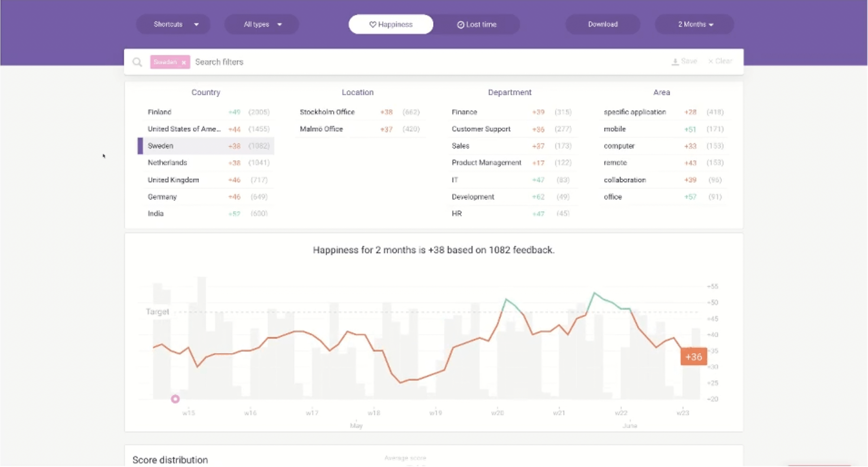The image size is (868, 467).
Task: Filter by office area
Action: 664,197
